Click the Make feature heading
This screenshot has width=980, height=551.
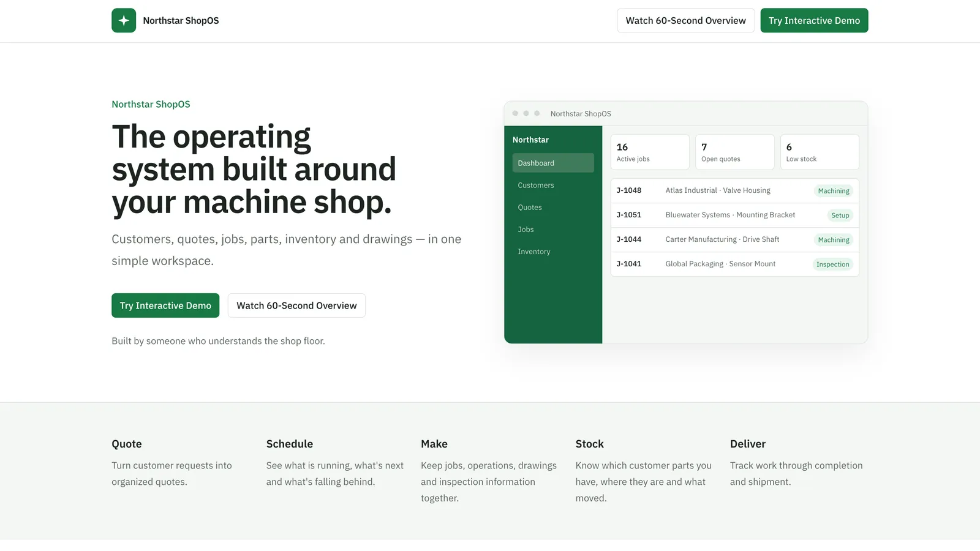point(434,444)
